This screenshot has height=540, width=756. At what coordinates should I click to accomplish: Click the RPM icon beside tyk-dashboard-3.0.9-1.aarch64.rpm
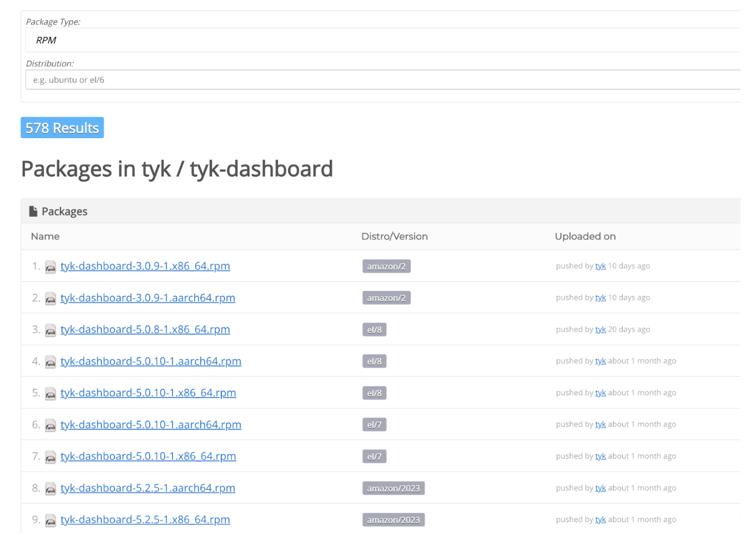(x=51, y=298)
